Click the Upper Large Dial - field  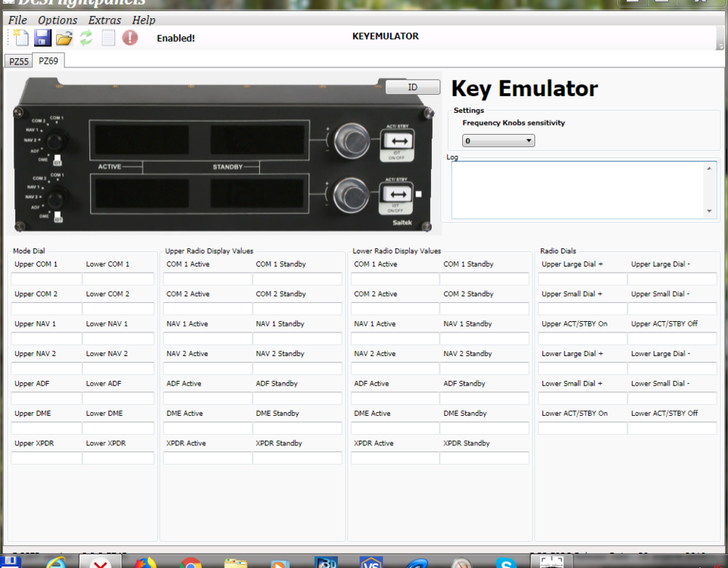click(672, 279)
